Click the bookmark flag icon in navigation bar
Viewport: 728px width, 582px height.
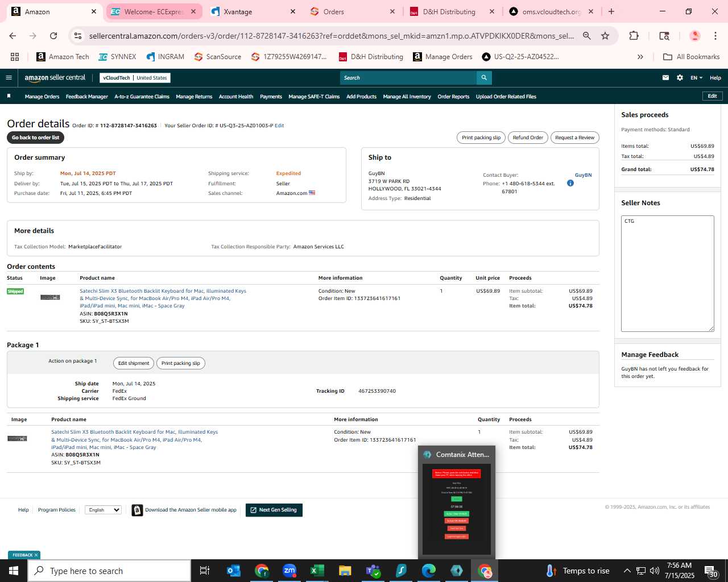pyautogui.click(x=9, y=96)
